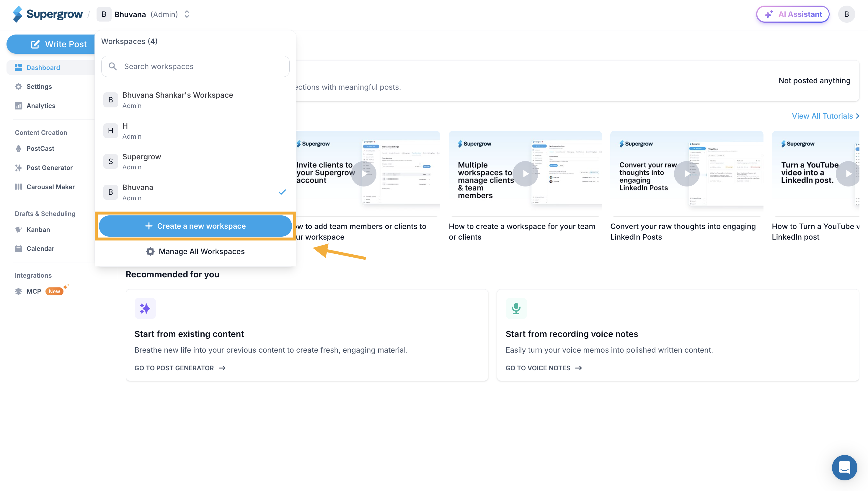868x491 pixels.
Task: Open the AI Assistant
Action: point(792,14)
